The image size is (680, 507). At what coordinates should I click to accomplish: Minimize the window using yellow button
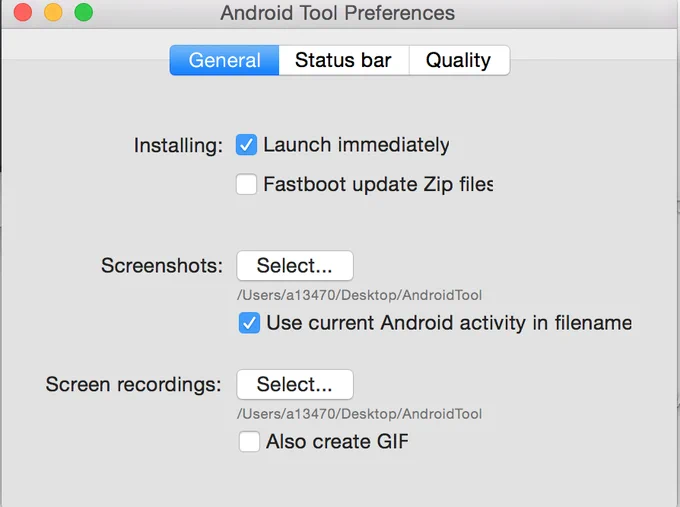point(53,12)
